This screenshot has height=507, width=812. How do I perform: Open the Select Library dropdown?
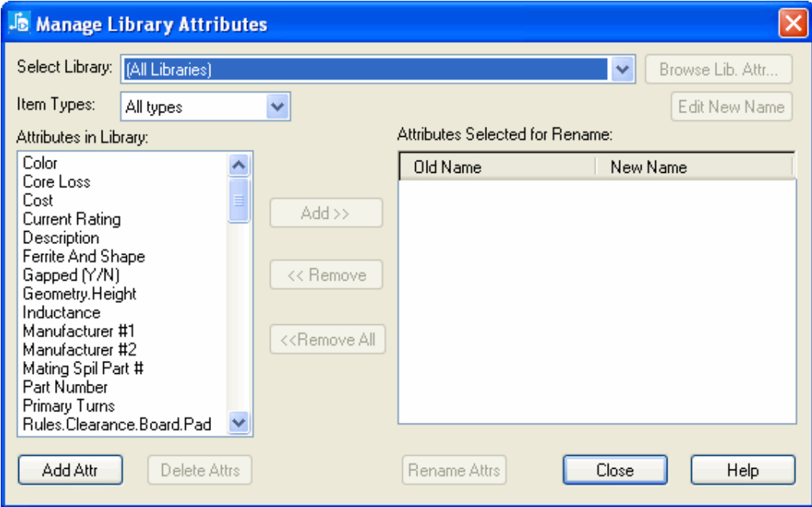pos(622,70)
